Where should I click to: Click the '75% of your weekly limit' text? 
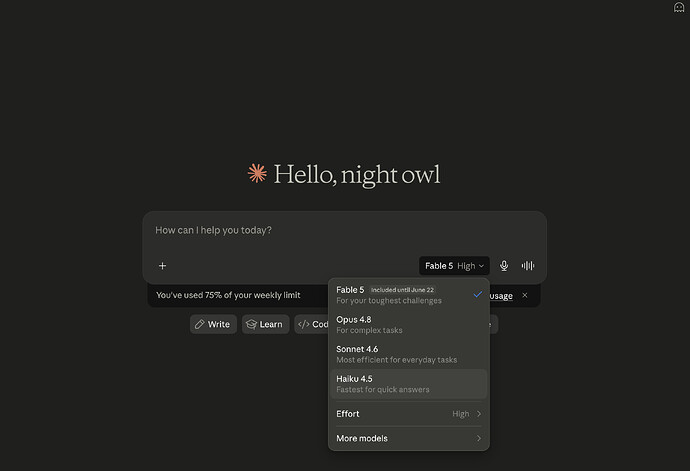tap(253, 295)
